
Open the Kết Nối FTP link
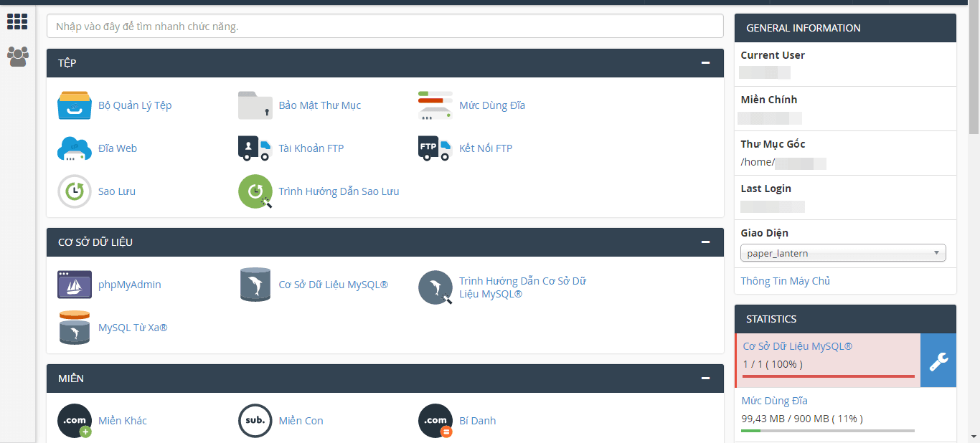[486, 148]
